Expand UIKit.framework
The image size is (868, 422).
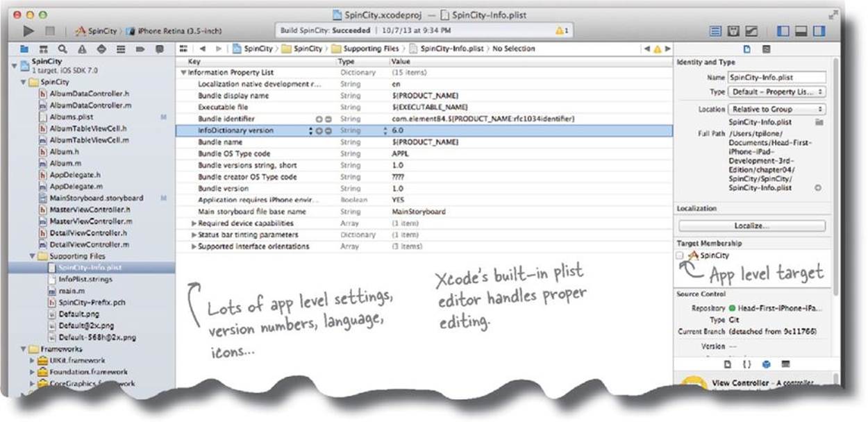tap(32, 361)
